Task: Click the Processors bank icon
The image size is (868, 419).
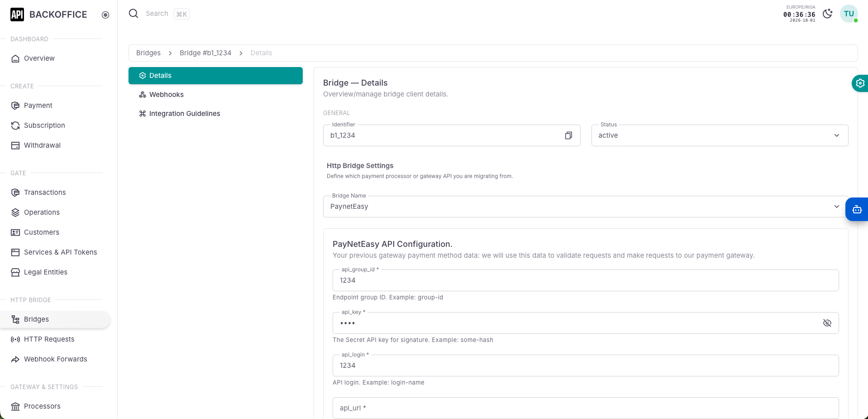Action: 15,406
